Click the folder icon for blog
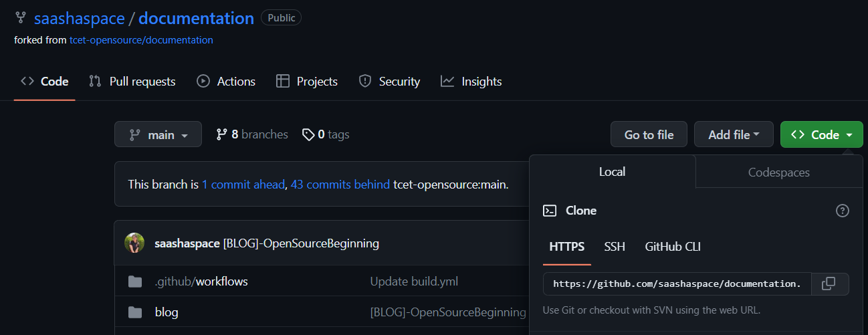868x335 pixels. (x=135, y=312)
